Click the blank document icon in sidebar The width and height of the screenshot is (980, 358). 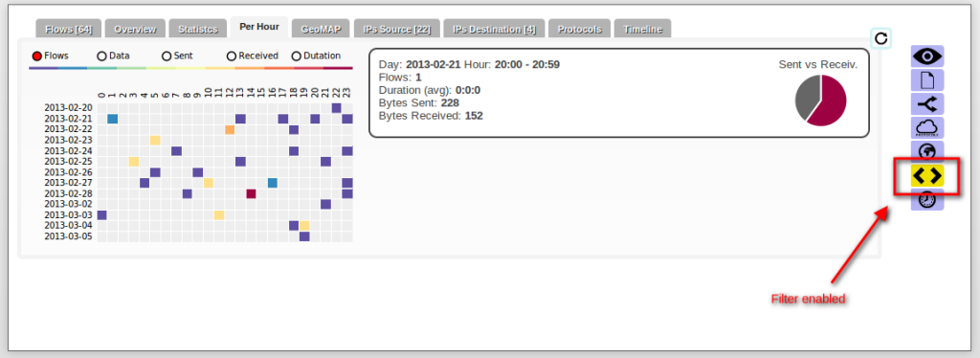(927, 80)
